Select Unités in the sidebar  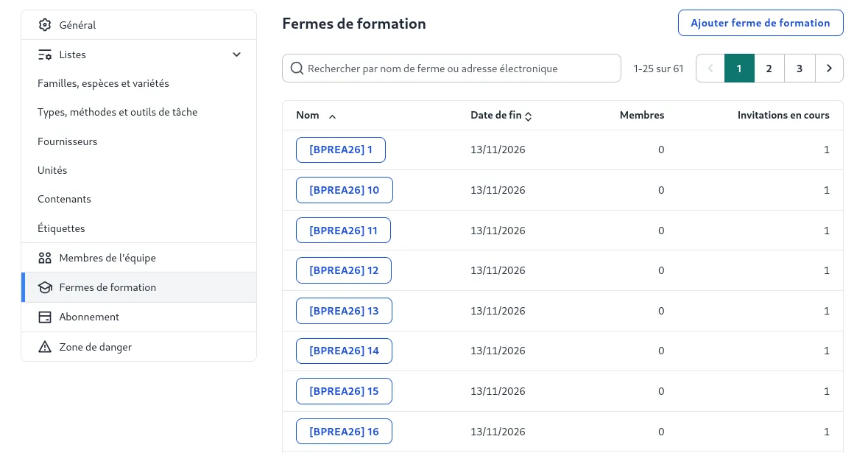pos(52,170)
